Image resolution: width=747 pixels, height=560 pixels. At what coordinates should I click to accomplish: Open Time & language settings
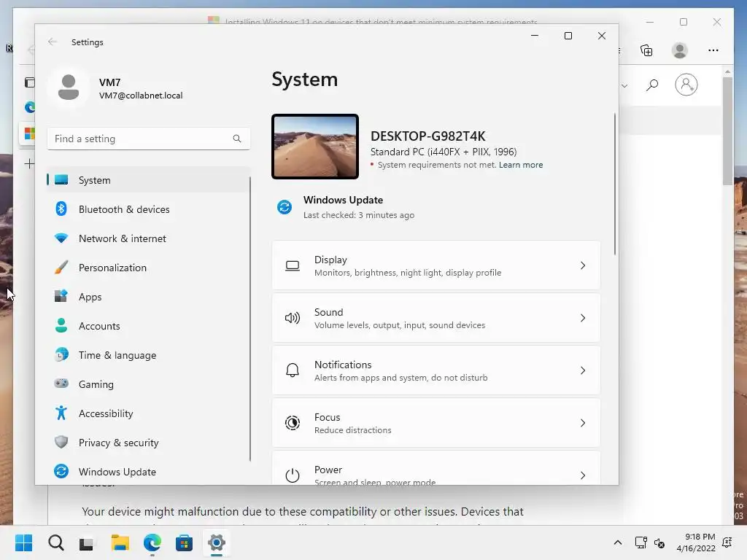coord(148,355)
